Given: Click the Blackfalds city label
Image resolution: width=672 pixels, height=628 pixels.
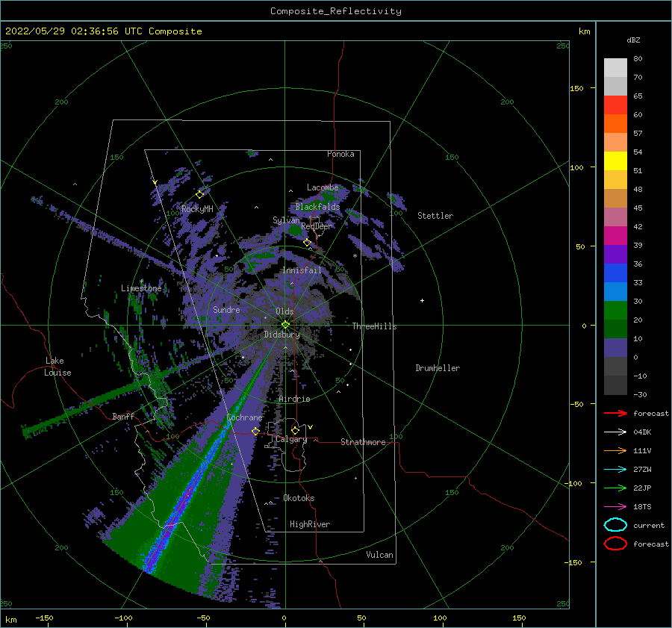Looking at the screenshot, I should click(x=317, y=207).
